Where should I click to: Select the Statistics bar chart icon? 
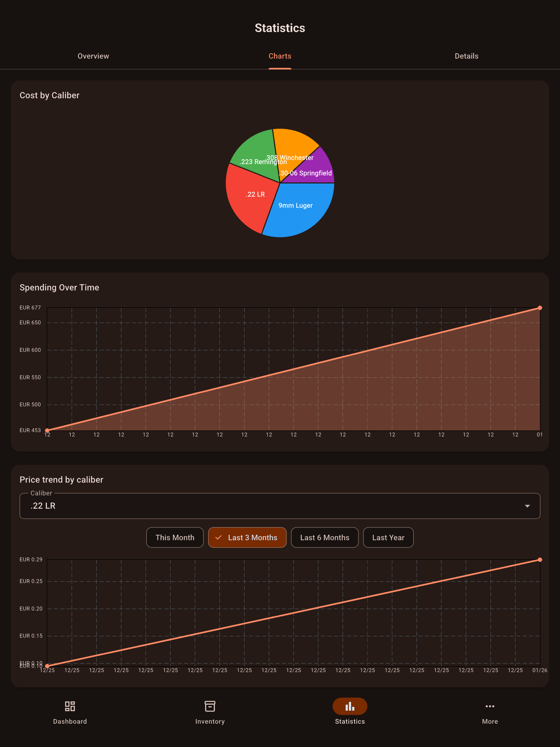point(350,706)
